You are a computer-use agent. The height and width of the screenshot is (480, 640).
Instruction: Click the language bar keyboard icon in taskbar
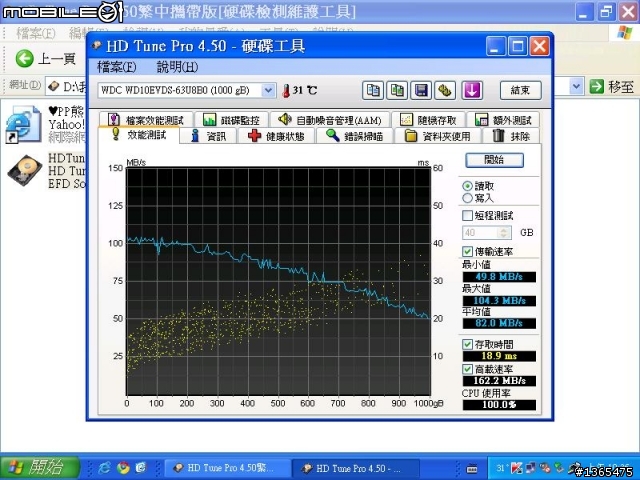472,468
